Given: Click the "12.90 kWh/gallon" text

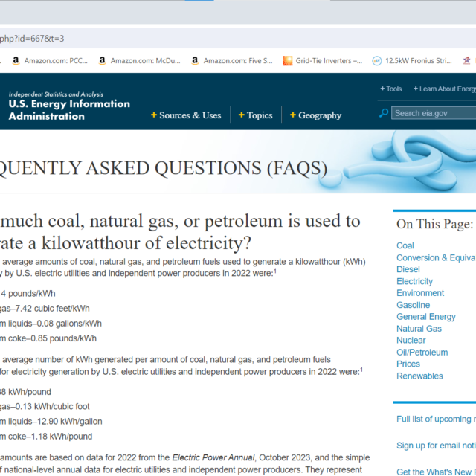Looking at the screenshot, I should pyautogui.click(x=69, y=422).
